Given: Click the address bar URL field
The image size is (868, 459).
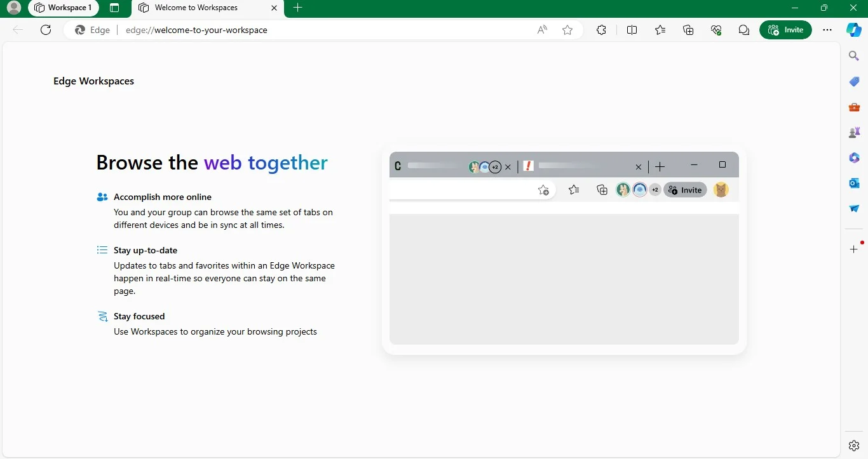Looking at the screenshot, I should 323,30.
